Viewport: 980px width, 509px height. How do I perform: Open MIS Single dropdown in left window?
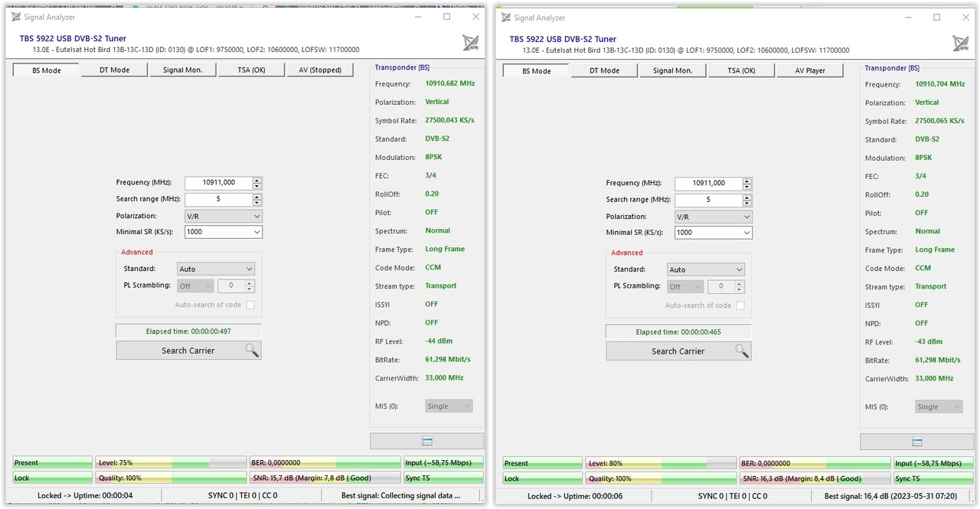[x=449, y=406]
